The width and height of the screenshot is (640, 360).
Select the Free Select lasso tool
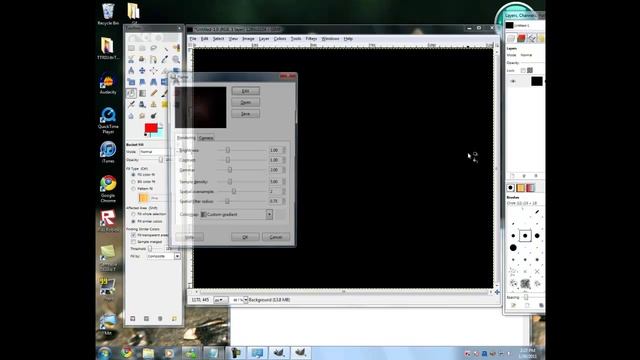153,48
